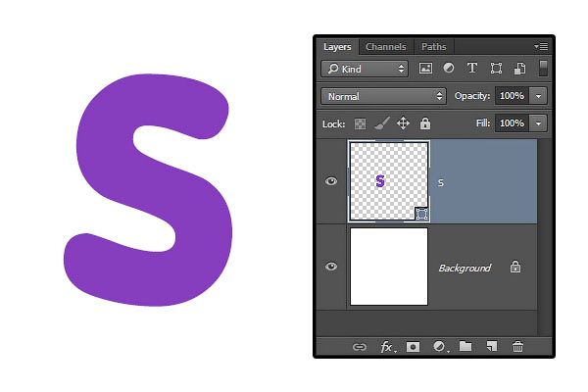Expand the Opacity slider arrow
This screenshot has width=588, height=392.
(538, 96)
